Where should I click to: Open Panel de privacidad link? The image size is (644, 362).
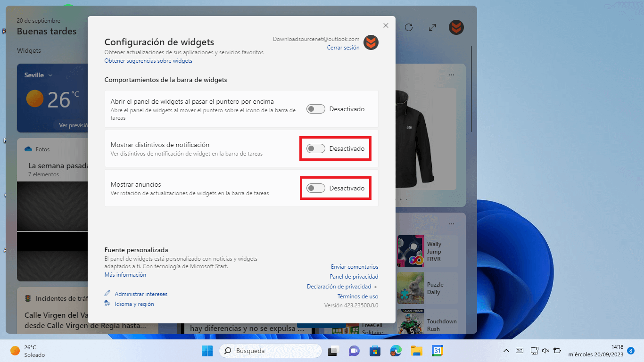point(354,277)
